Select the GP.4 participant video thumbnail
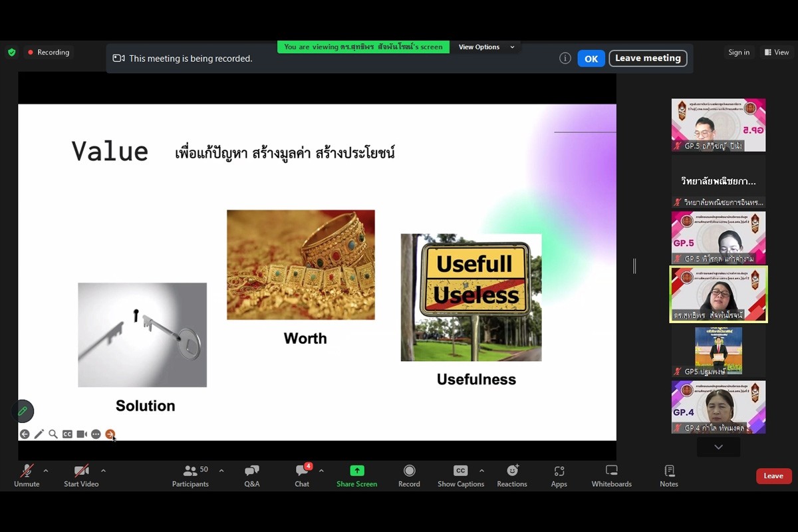The height and width of the screenshot is (532, 798). tap(718, 407)
